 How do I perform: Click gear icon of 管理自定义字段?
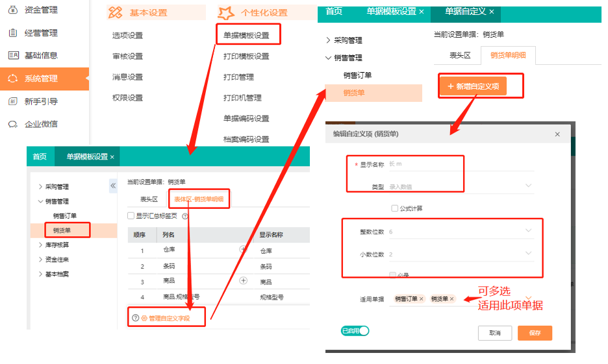[144, 319]
